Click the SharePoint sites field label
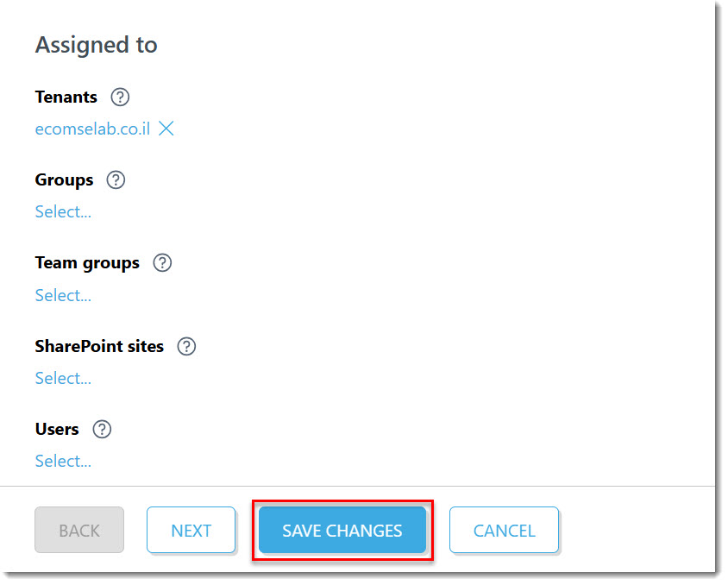Viewport: 728px width, 585px height. click(x=99, y=347)
